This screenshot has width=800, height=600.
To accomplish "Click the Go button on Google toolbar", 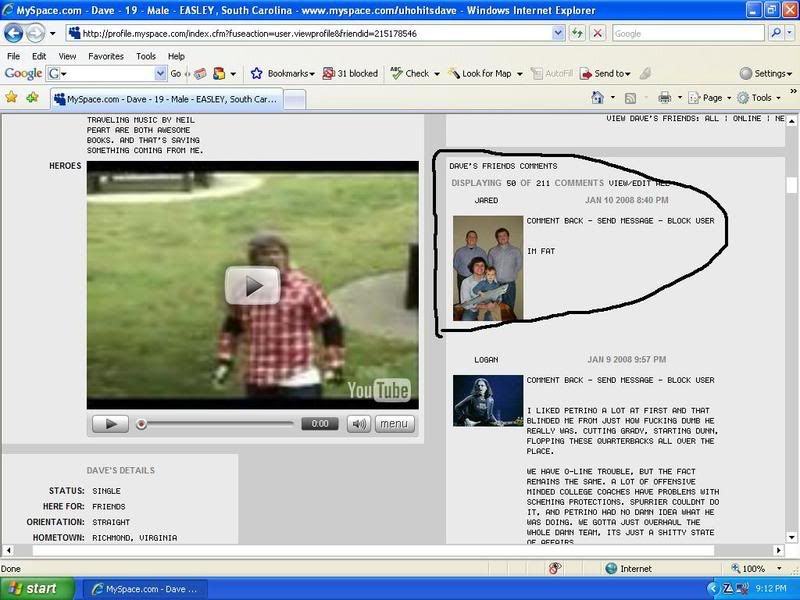I will pyautogui.click(x=176, y=73).
